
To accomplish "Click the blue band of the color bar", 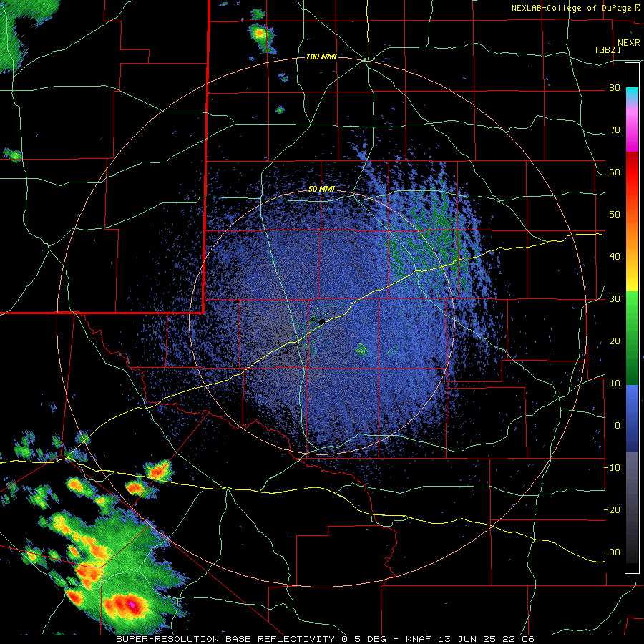I will click(632, 418).
